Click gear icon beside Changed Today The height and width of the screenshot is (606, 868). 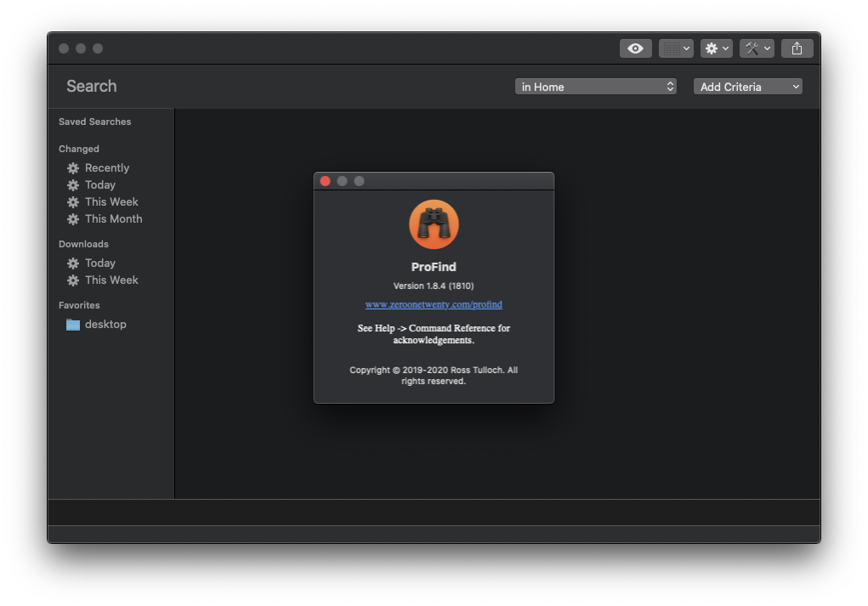tap(73, 185)
